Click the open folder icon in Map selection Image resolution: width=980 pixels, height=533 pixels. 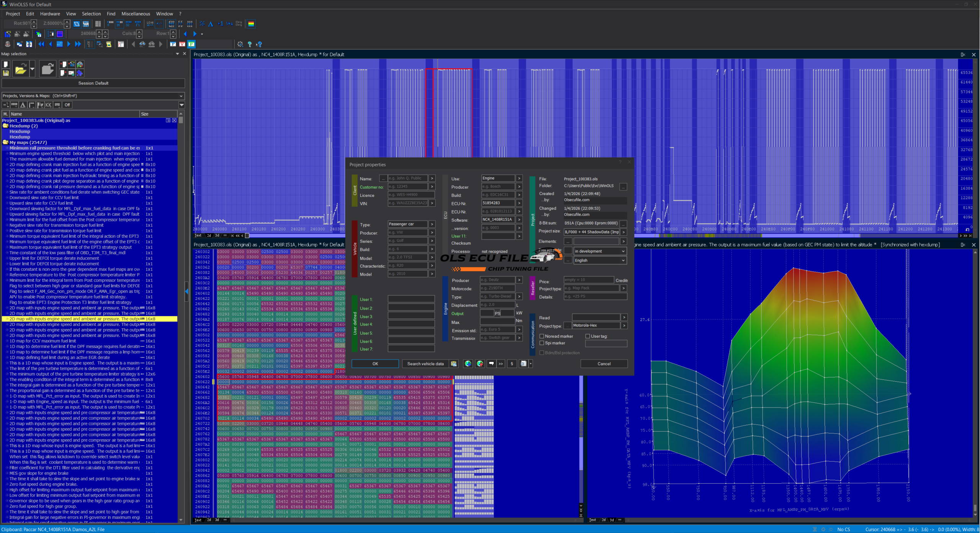pyautogui.click(x=21, y=69)
